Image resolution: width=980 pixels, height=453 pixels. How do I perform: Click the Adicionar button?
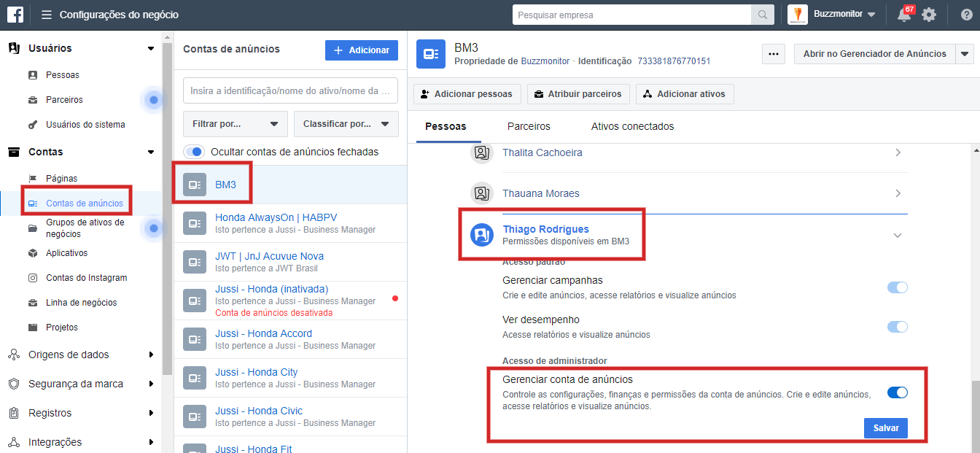pos(361,50)
